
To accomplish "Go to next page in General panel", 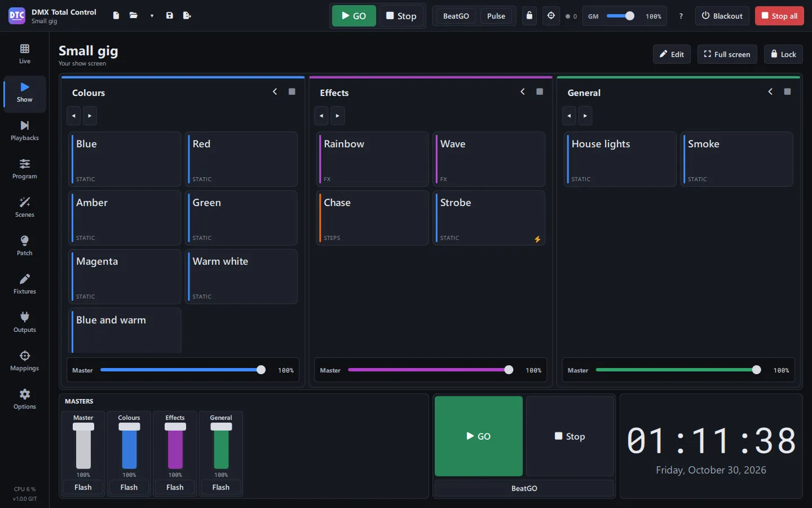I will (x=585, y=116).
